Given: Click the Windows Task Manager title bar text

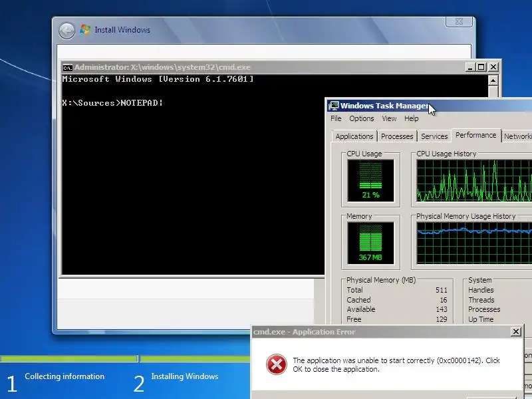Looking at the screenshot, I should coord(385,106).
